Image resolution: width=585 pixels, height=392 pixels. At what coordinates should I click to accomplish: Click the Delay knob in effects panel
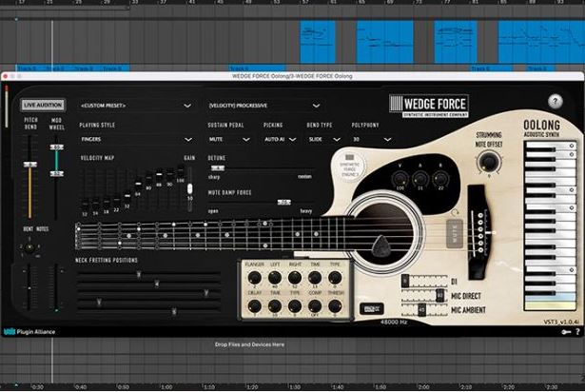click(254, 306)
